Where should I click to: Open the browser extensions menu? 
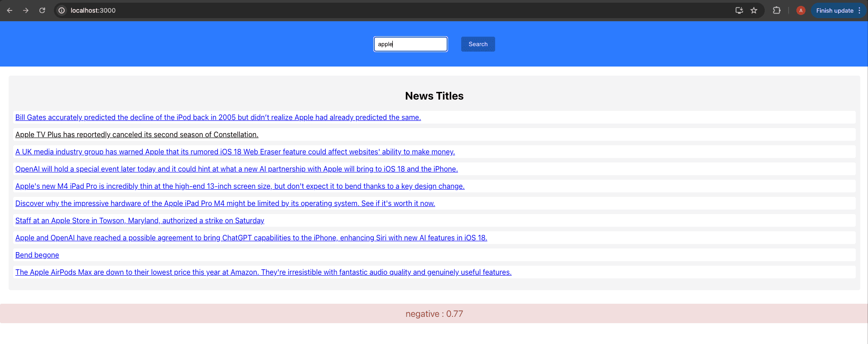[776, 10]
